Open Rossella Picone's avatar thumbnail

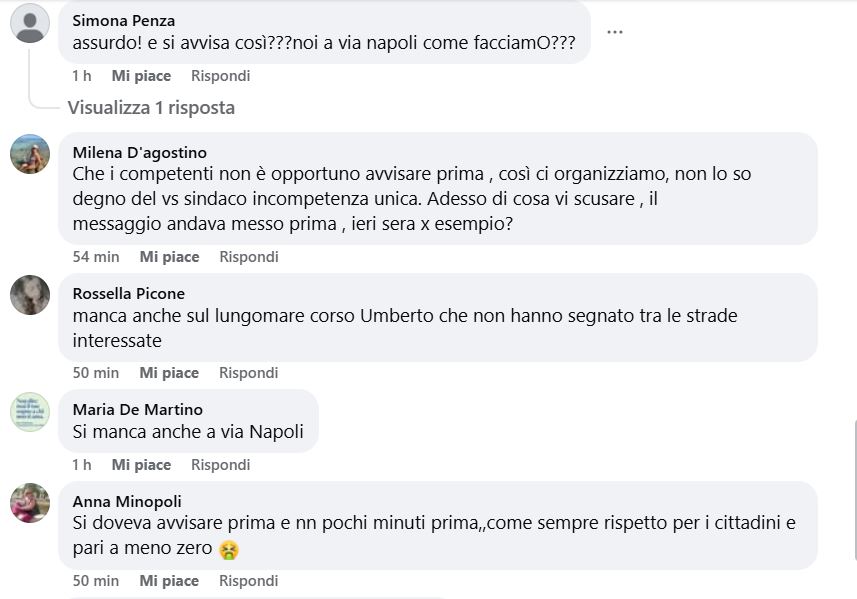(x=30, y=295)
